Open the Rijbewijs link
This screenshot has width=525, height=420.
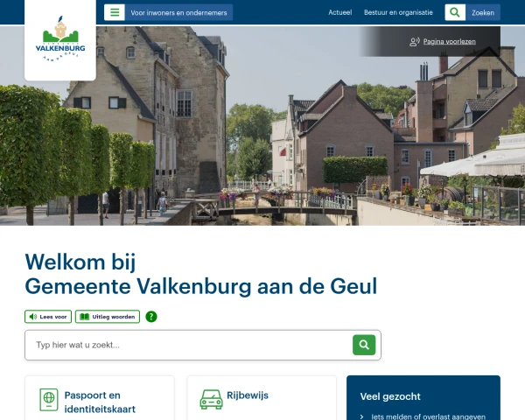248,395
